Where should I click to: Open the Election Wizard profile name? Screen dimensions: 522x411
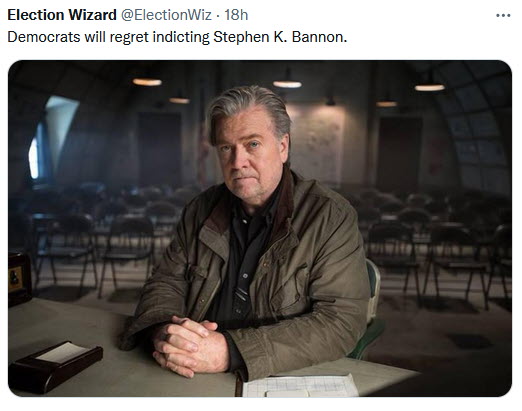click(62, 15)
